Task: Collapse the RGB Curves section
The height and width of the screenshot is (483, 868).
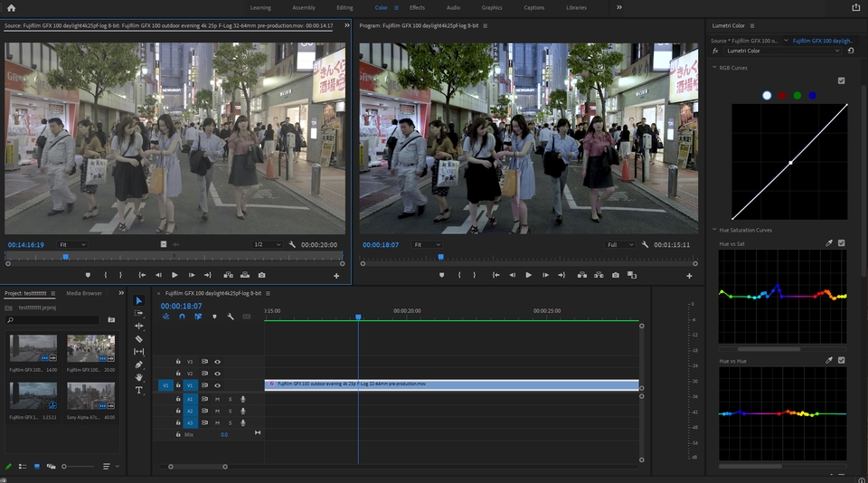Action: (x=713, y=68)
